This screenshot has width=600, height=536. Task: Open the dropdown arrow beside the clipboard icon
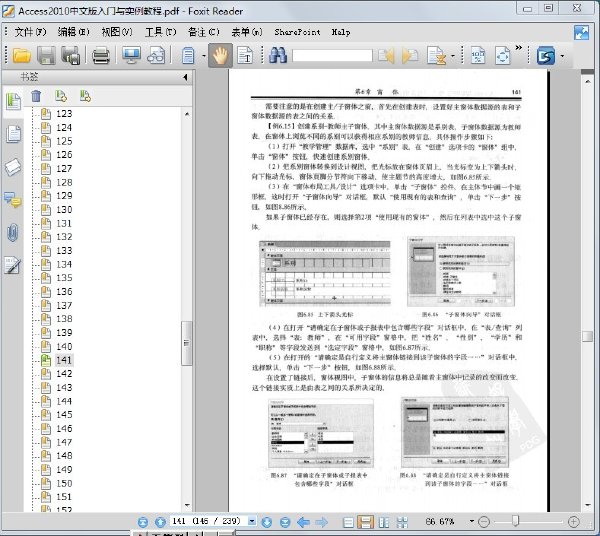tap(204, 56)
